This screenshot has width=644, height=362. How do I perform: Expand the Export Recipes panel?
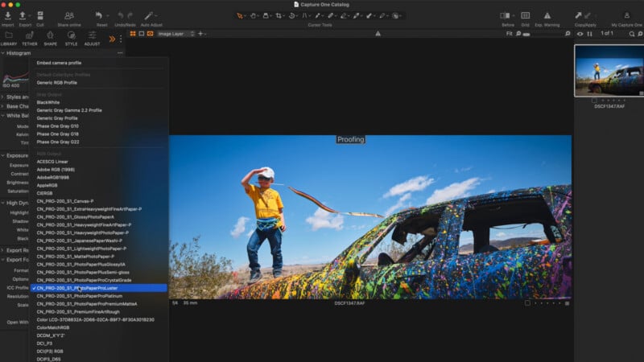(x=3, y=250)
